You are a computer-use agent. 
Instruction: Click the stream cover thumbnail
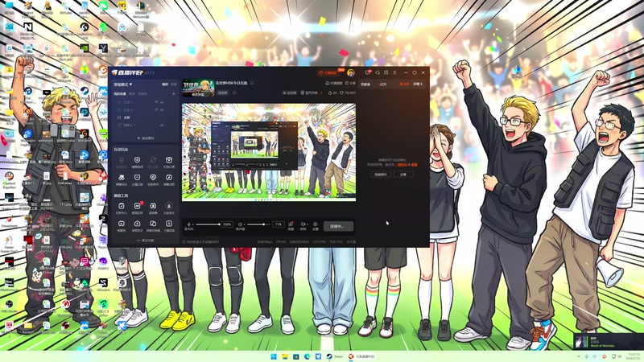click(x=198, y=88)
